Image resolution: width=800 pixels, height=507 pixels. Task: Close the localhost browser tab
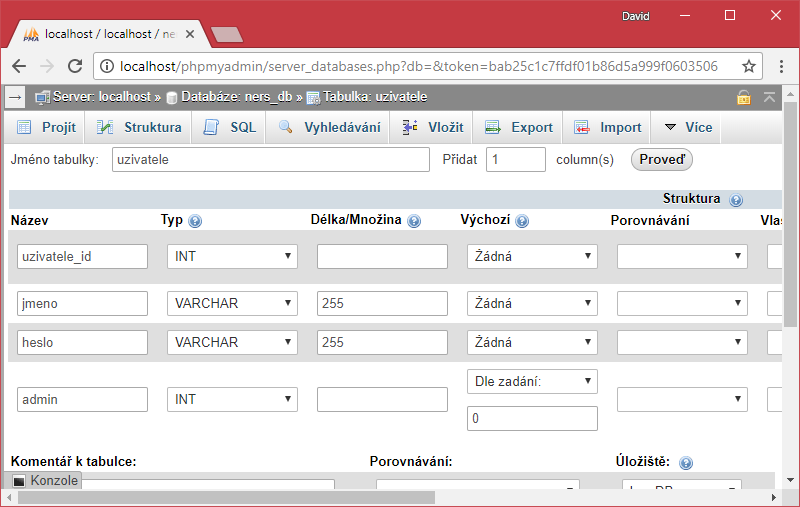[190, 34]
